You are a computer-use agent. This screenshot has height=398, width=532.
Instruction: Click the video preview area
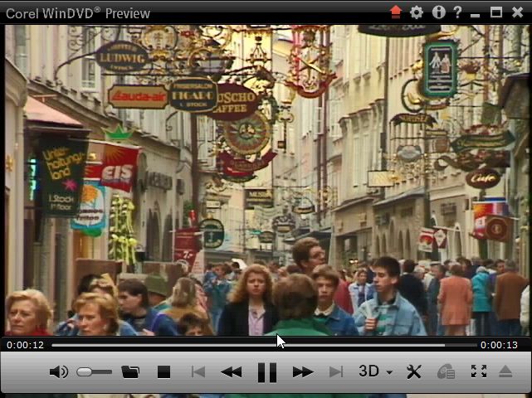click(266, 180)
